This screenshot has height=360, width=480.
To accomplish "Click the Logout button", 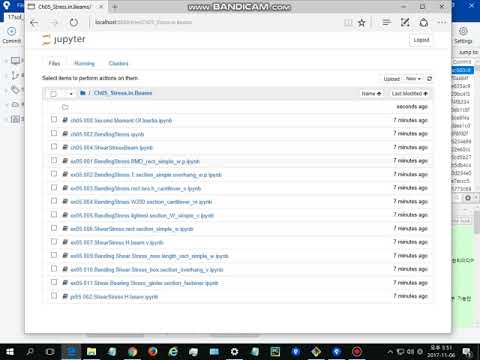I will pyautogui.click(x=421, y=40).
